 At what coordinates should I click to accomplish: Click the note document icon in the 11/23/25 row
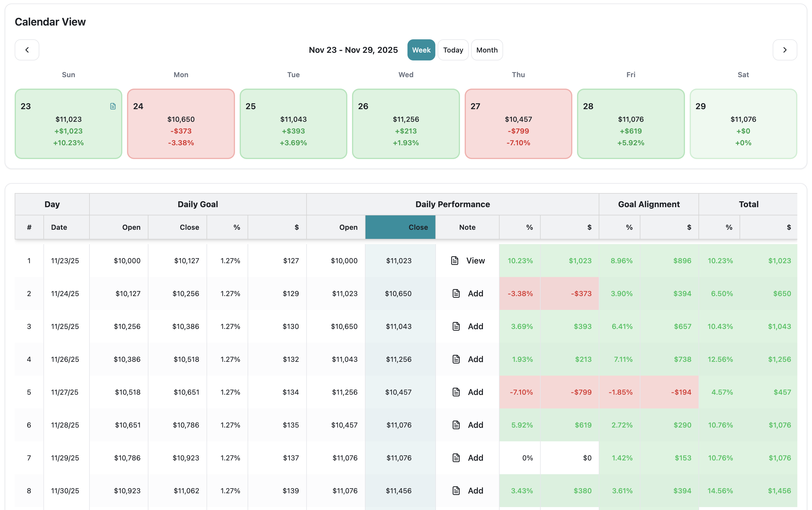point(455,260)
